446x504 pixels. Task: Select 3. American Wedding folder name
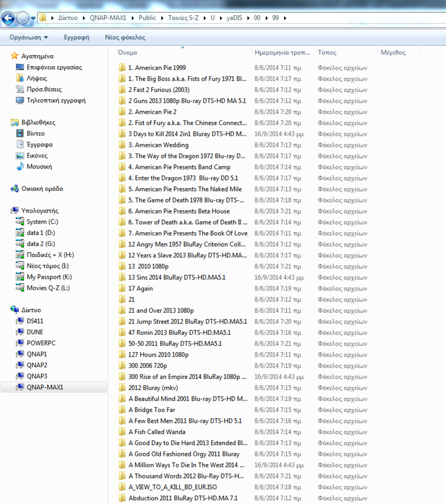tap(159, 145)
